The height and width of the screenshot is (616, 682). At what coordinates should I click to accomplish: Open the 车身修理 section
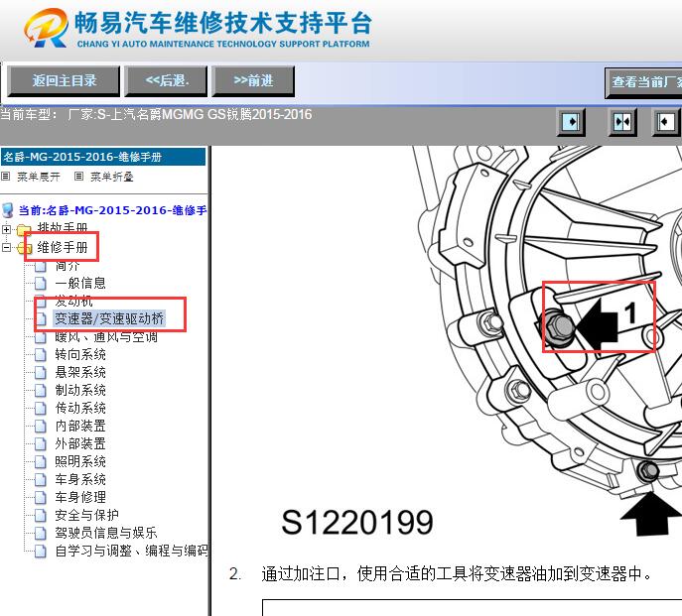(80, 497)
